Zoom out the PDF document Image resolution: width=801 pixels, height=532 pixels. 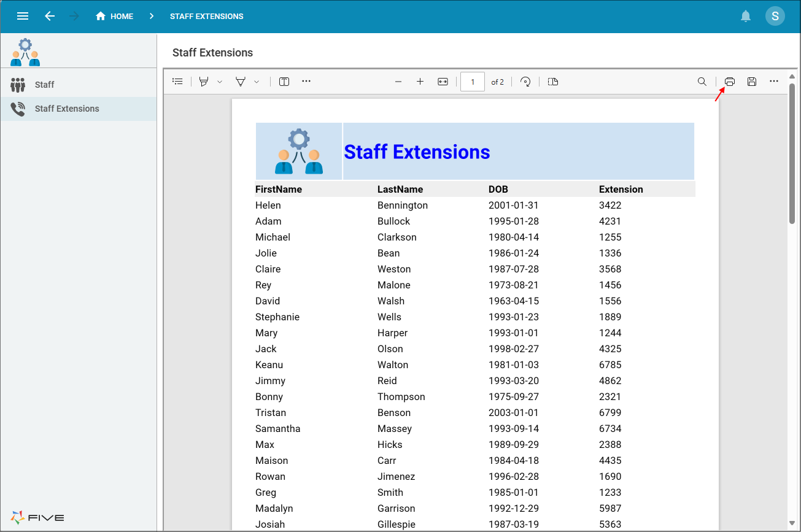(x=398, y=82)
